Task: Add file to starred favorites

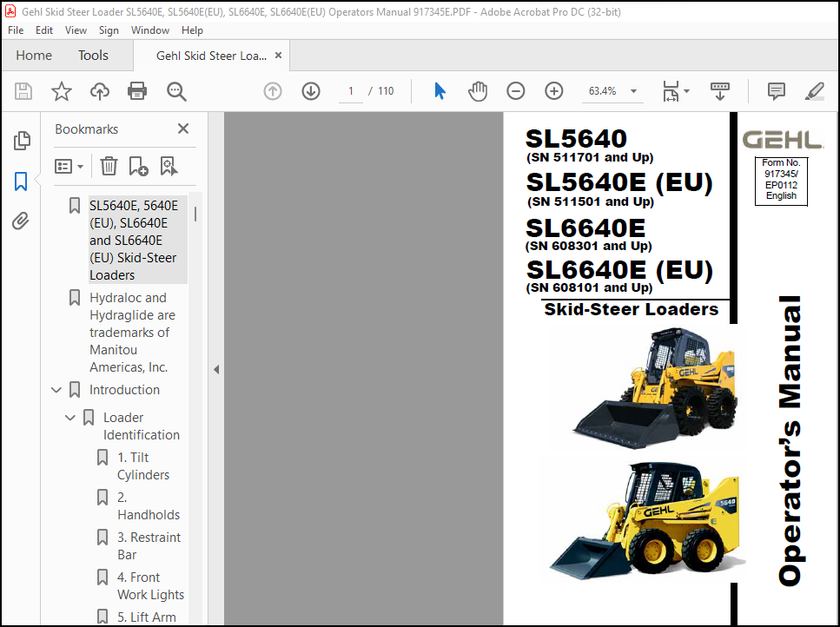Action: [x=62, y=91]
